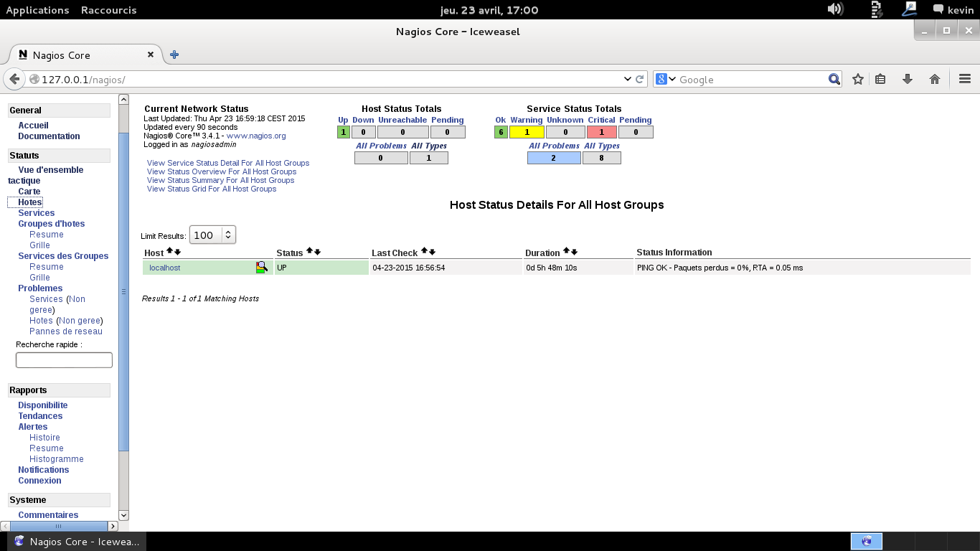The width and height of the screenshot is (980, 551).
Task: Sort Host column ascending with up arrow
Action: tap(170, 251)
